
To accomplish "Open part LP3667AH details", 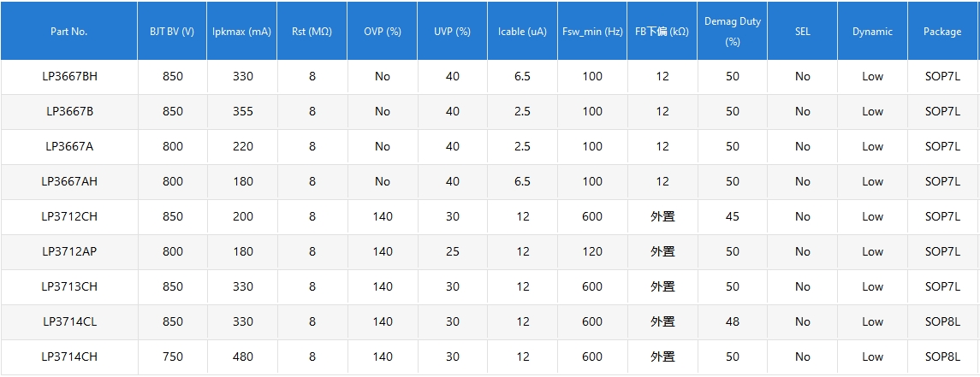I will pos(69,181).
